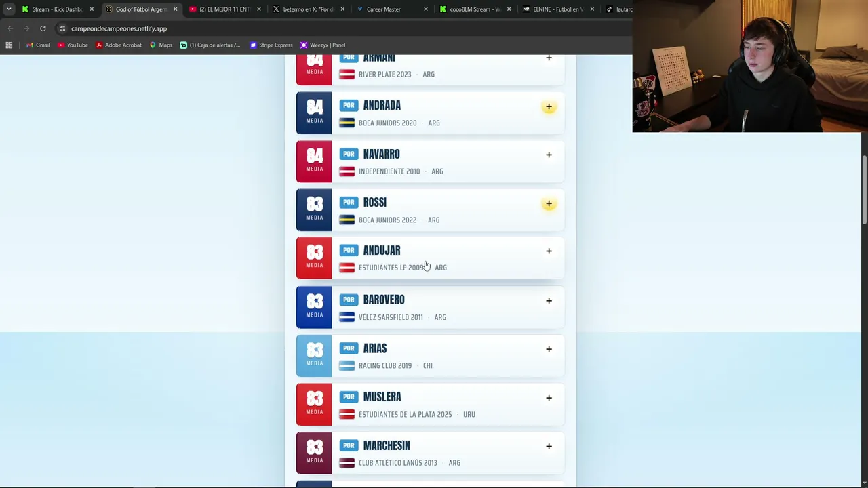Close the ELNINE - Futbol tab
Image resolution: width=868 pixels, height=488 pixels.
click(x=592, y=9)
